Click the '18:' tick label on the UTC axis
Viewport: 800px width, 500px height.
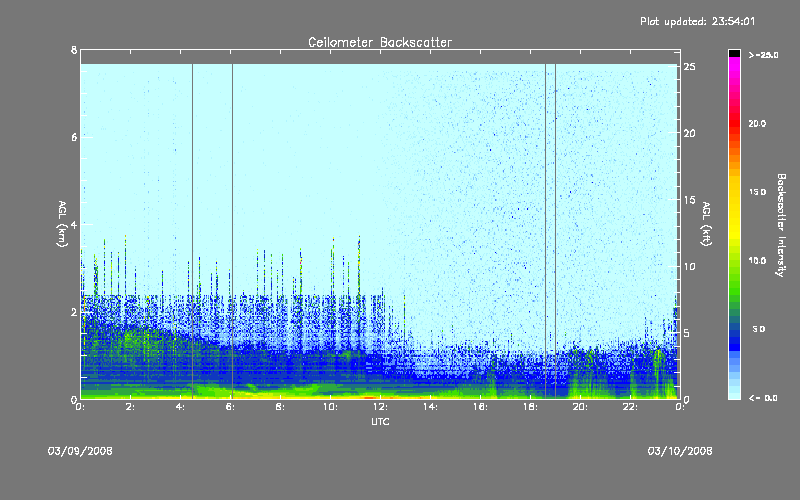(530, 407)
